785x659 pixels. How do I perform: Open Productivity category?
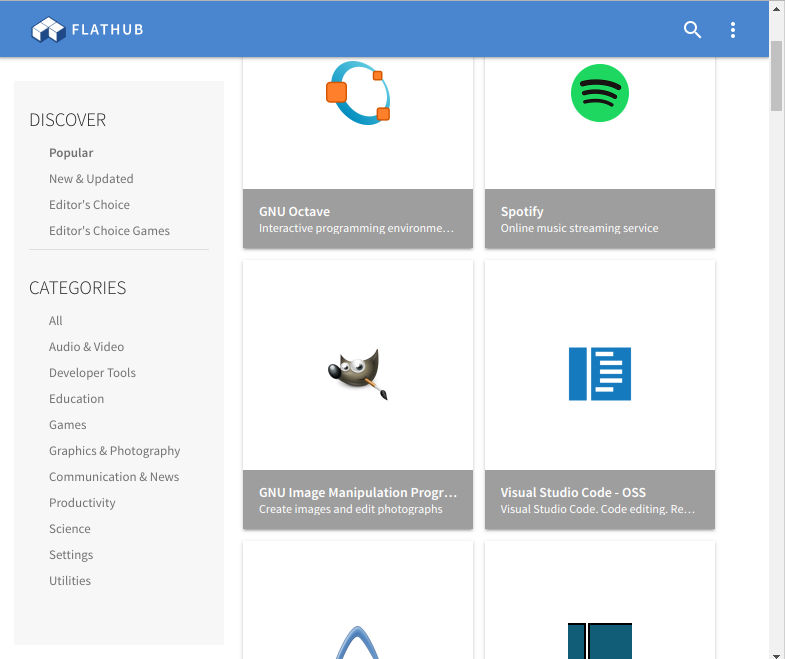pos(82,503)
